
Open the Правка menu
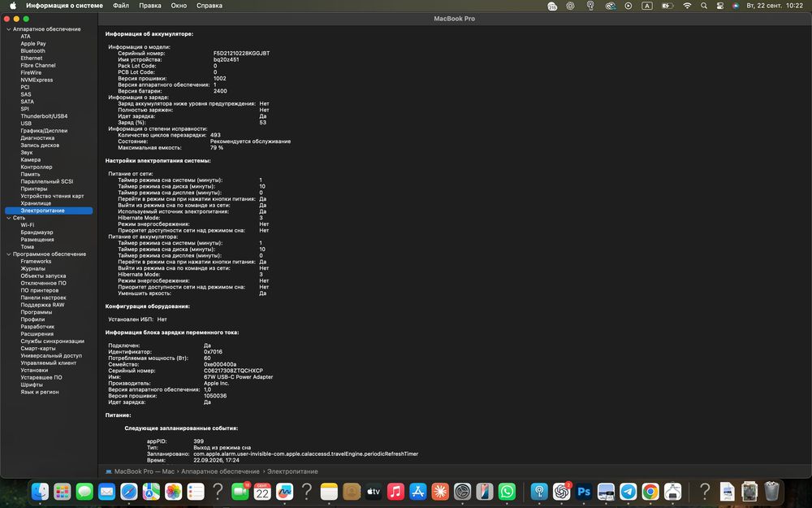tap(149, 6)
